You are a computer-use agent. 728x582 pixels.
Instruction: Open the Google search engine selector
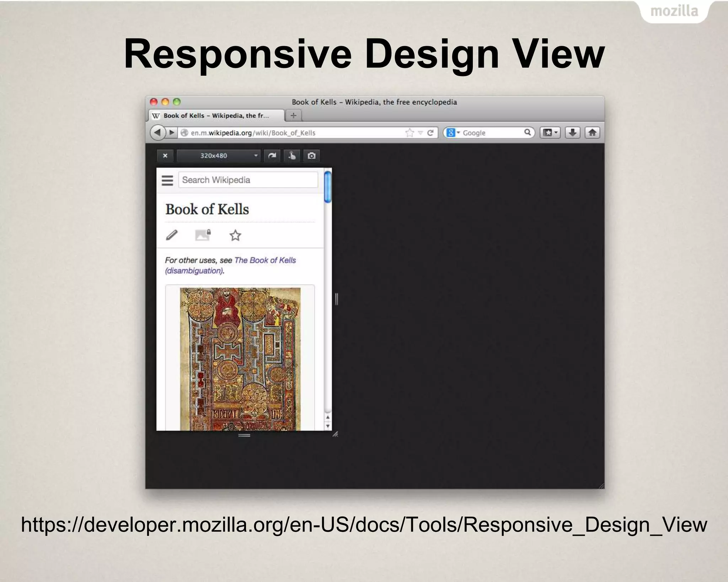click(453, 133)
